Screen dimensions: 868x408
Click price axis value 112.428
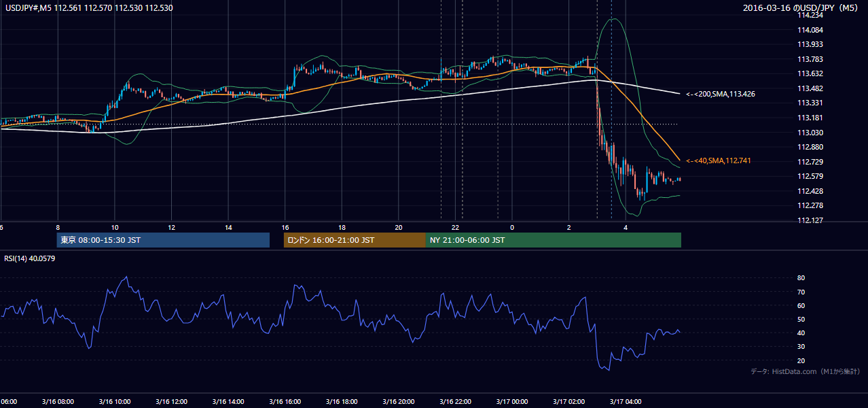pos(810,191)
